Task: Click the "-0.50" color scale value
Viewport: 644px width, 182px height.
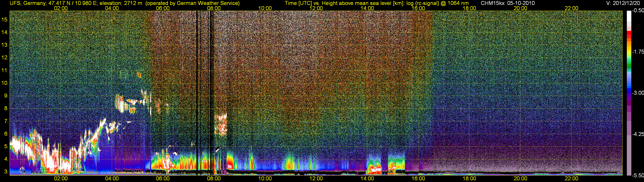Action: 638,10
